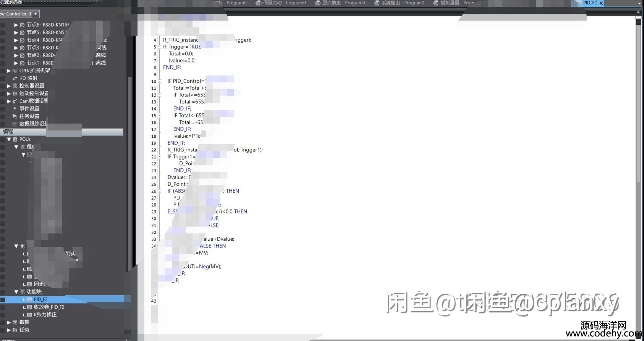Expand node 节点4 in device tree

click(x=16, y=40)
